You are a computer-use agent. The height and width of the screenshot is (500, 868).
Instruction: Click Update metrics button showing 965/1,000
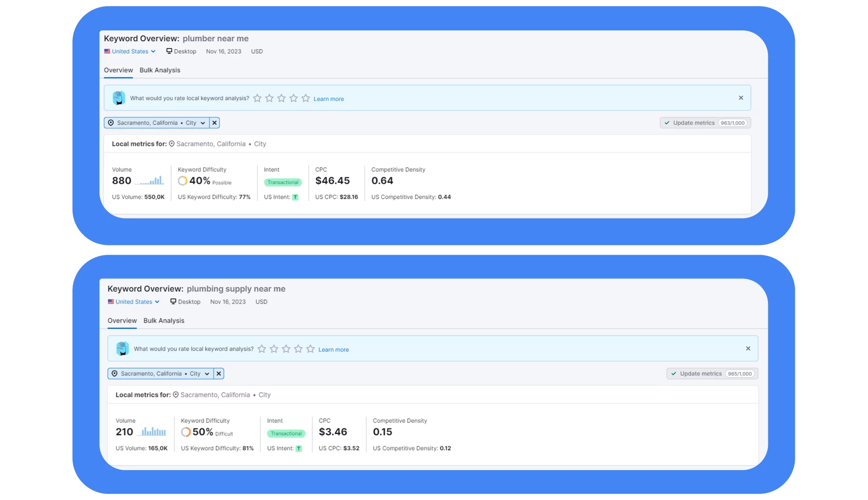point(712,374)
